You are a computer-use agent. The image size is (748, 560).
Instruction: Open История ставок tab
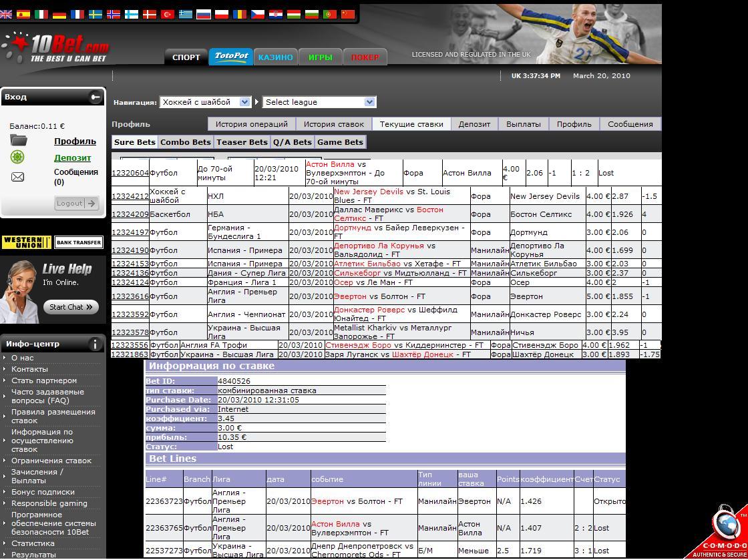[x=334, y=124]
